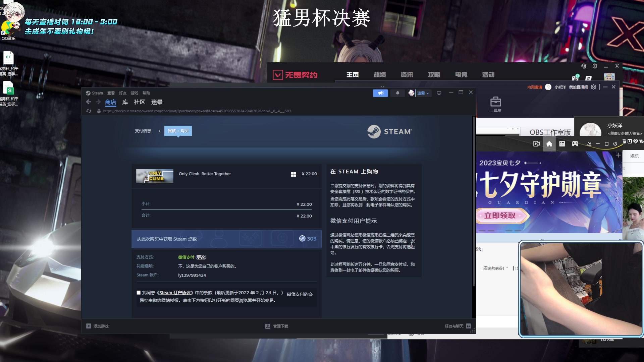Open 好友与聊天 in Steam
The image size is (644, 362).
pos(458,326)
